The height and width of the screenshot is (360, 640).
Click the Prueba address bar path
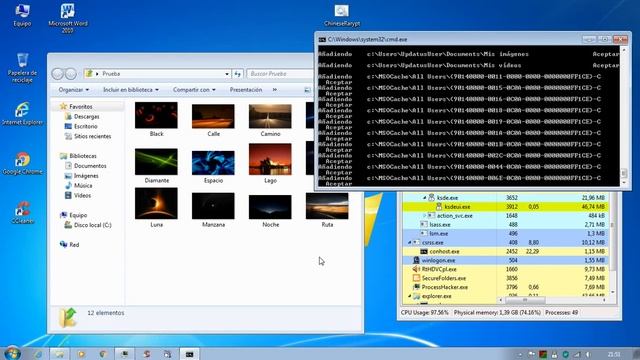tap(111, 74)
